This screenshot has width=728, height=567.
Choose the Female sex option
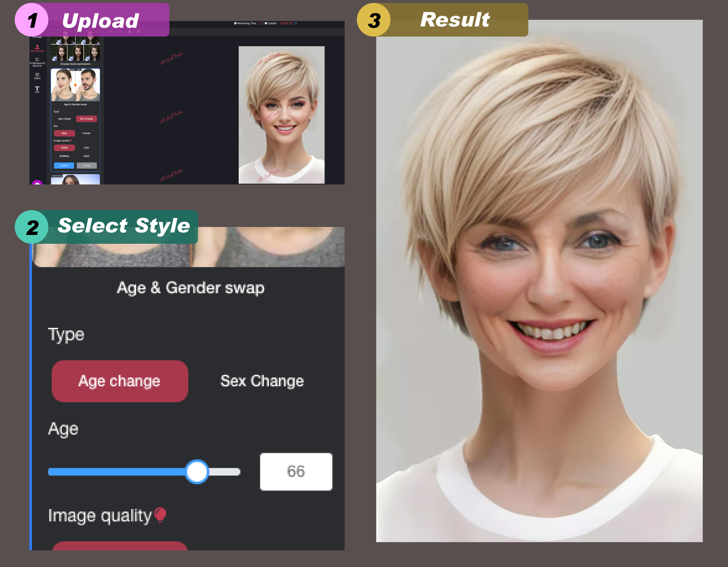(x=86, y=133)
